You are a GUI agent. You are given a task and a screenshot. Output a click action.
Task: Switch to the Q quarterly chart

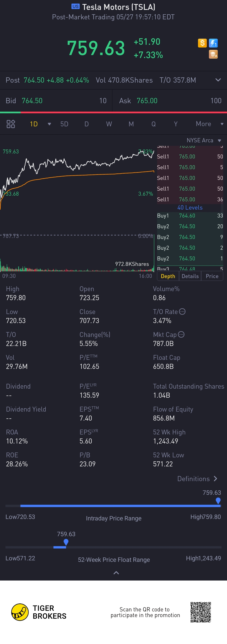(153, 124)
